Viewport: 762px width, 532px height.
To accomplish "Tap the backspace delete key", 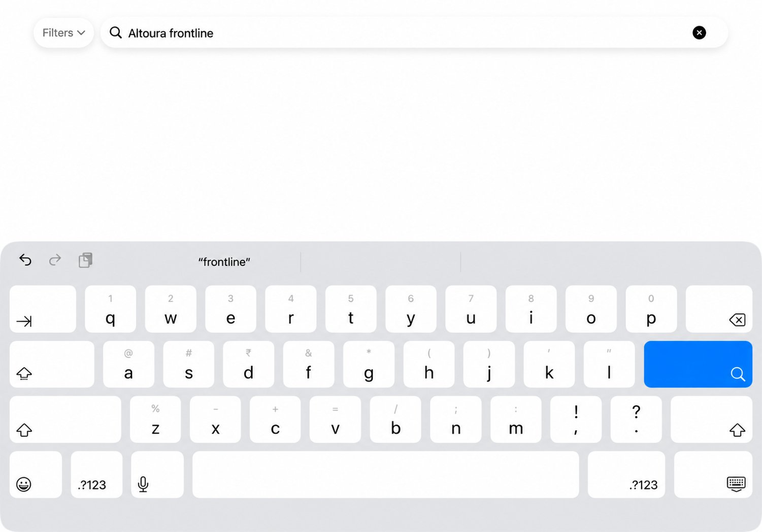I will (x=719, y=309).
